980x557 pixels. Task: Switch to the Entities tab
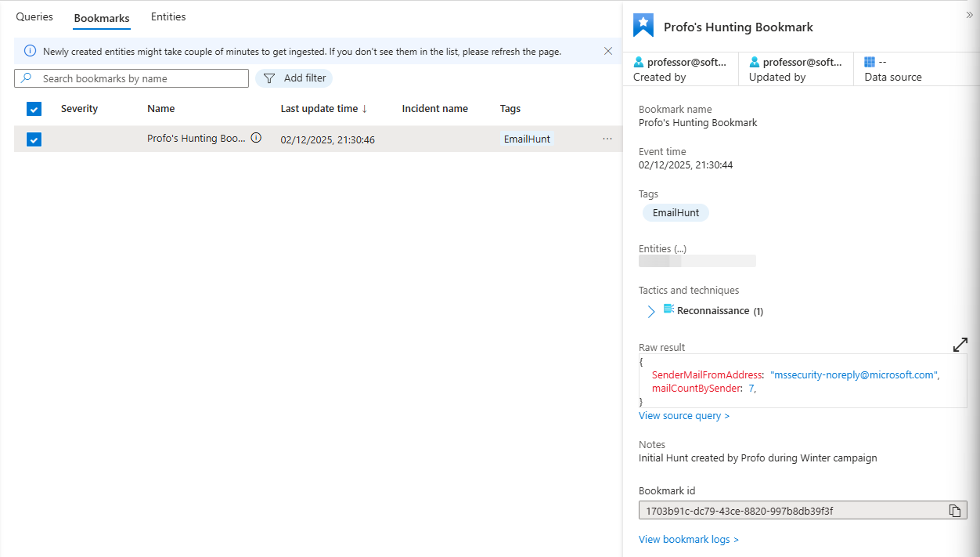pos(168,17)
